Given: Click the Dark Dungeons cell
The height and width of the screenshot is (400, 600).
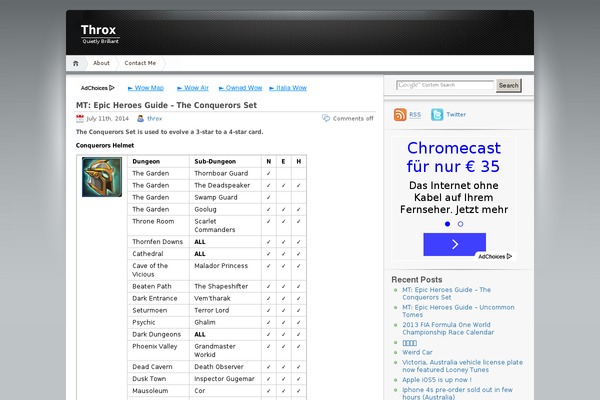Looking at the screenshot, I should (157, 334).
